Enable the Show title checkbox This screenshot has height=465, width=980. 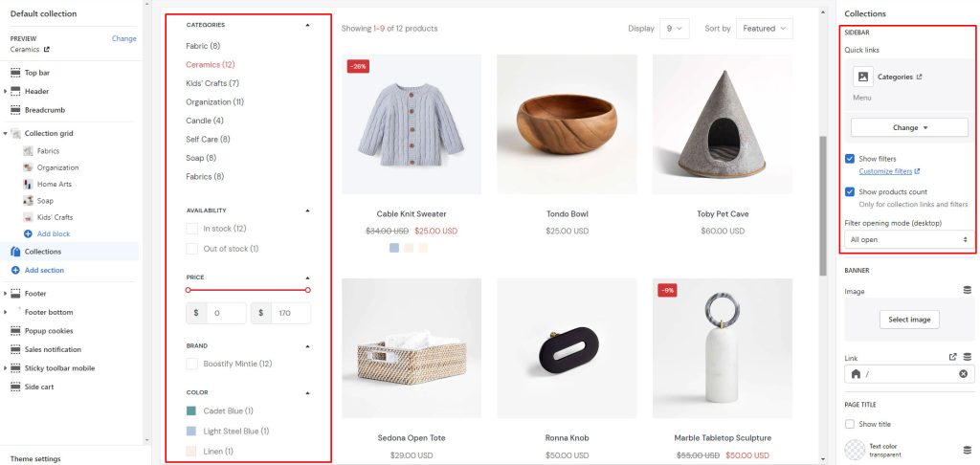coord(850,424)
